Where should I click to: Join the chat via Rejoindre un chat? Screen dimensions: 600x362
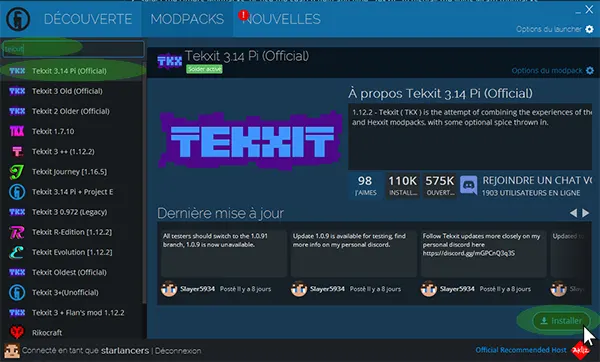click(x=537, y=181)
